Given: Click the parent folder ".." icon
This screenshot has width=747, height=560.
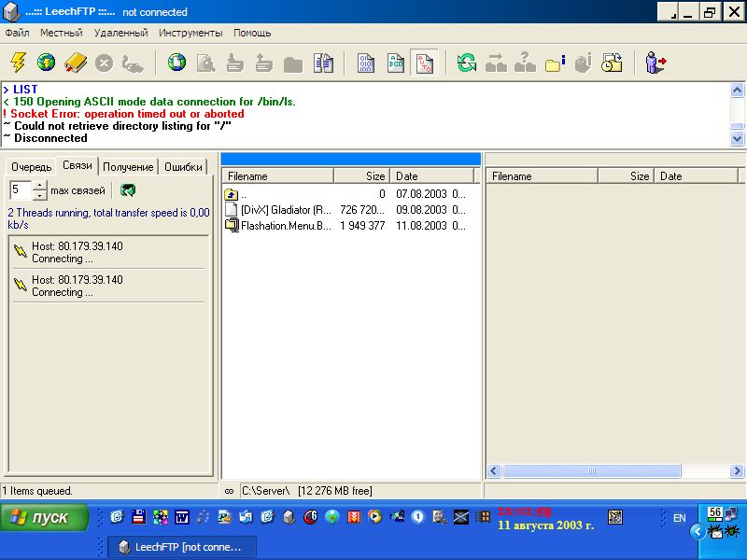Looking at the screenshot, I should (232, 194).
